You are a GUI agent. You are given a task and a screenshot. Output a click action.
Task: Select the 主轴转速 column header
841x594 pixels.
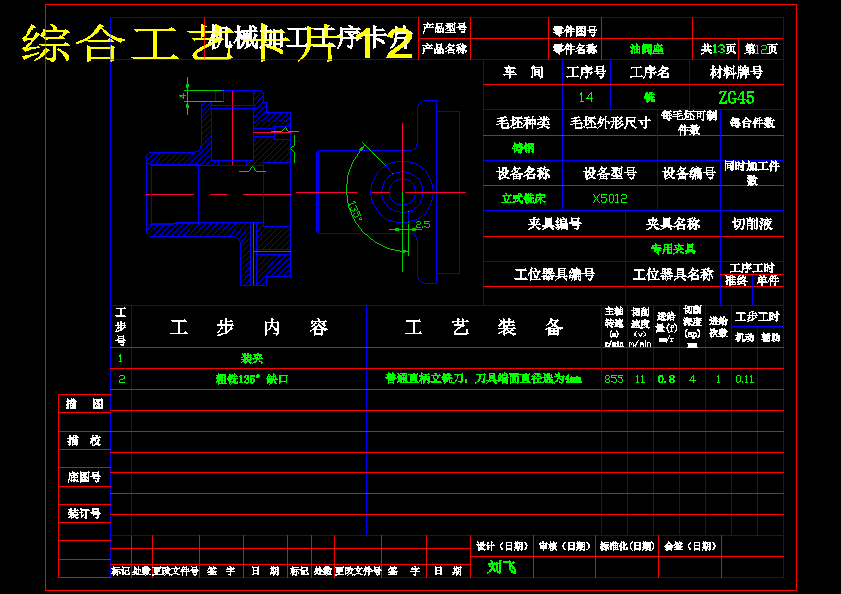pos(614,327)
